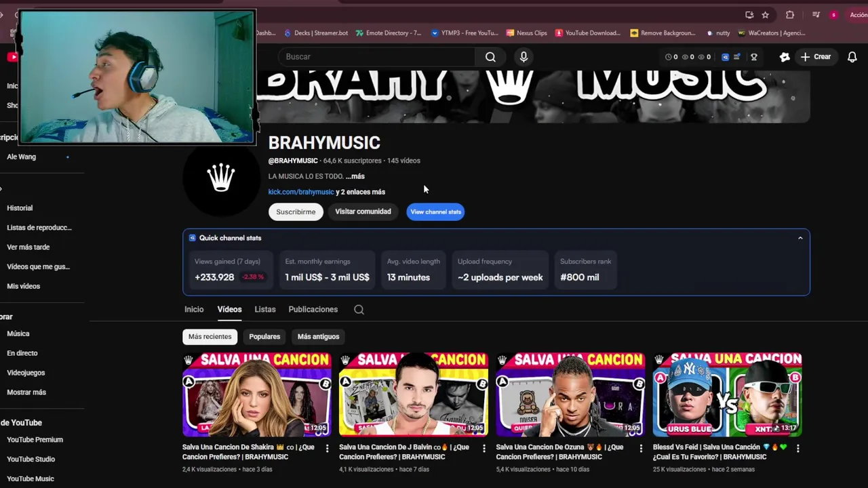
Task: Open Shakira Salva Una Cancion thumbnail
Action: [257, 394]
